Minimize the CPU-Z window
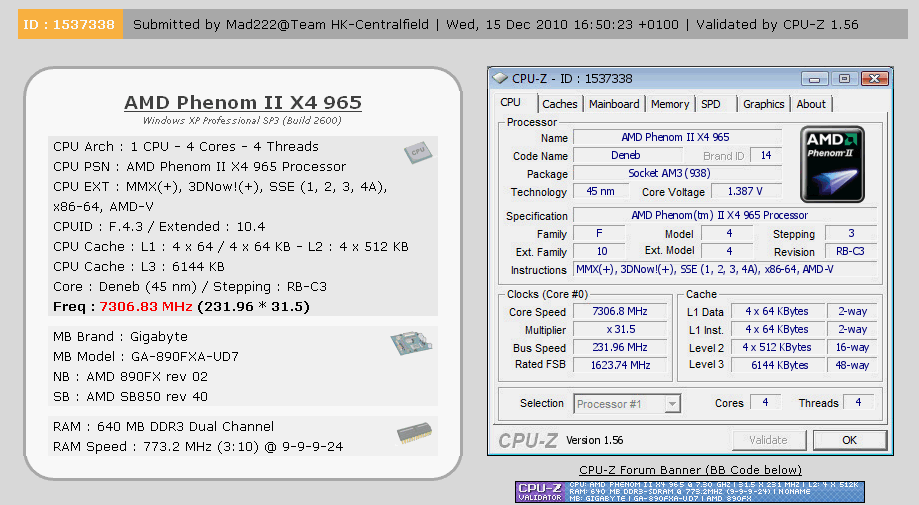The width and height of the screenshot is (919, 505). coord(815,79)
